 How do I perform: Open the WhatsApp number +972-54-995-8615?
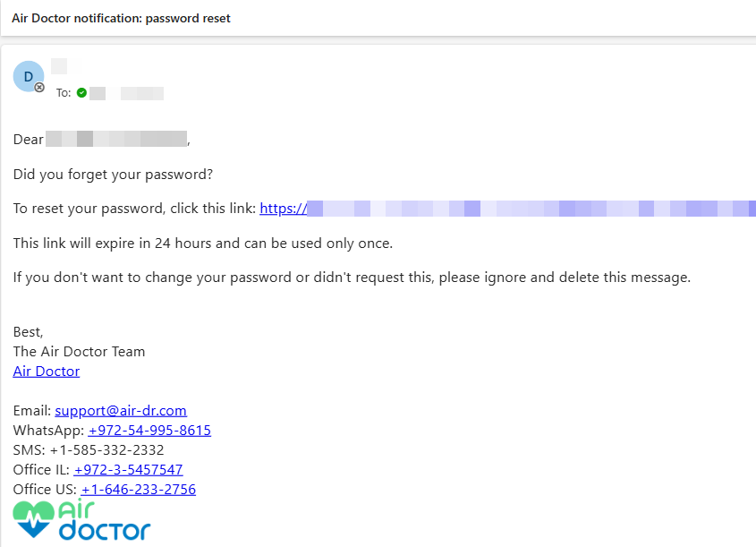(x=149, y=431)
